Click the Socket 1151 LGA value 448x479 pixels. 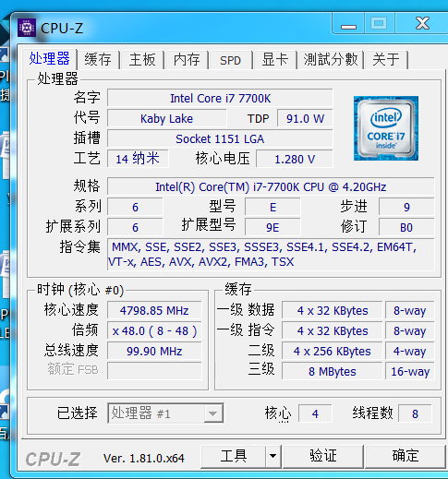point(220,139)
